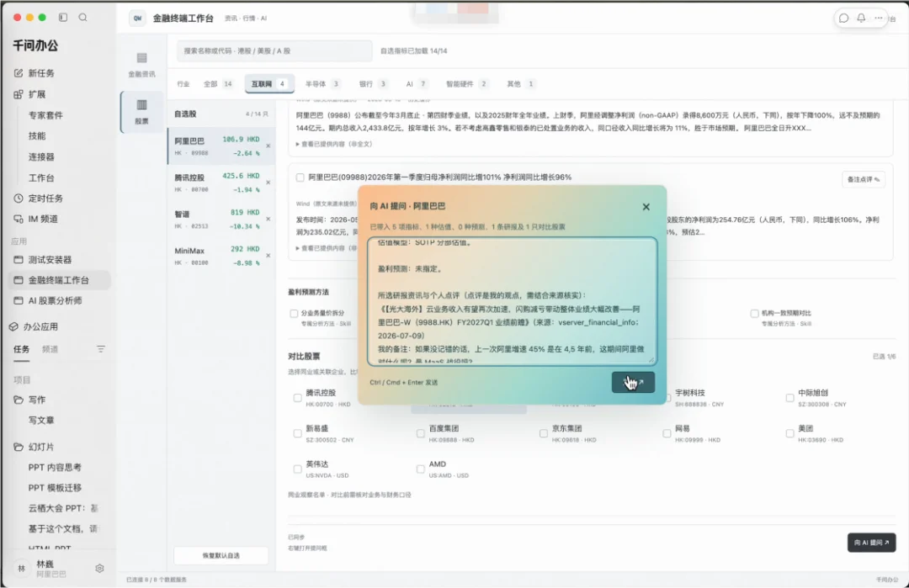
Task: Check the 分业务量价拆分 method
Action: click(x=294, y=314)
